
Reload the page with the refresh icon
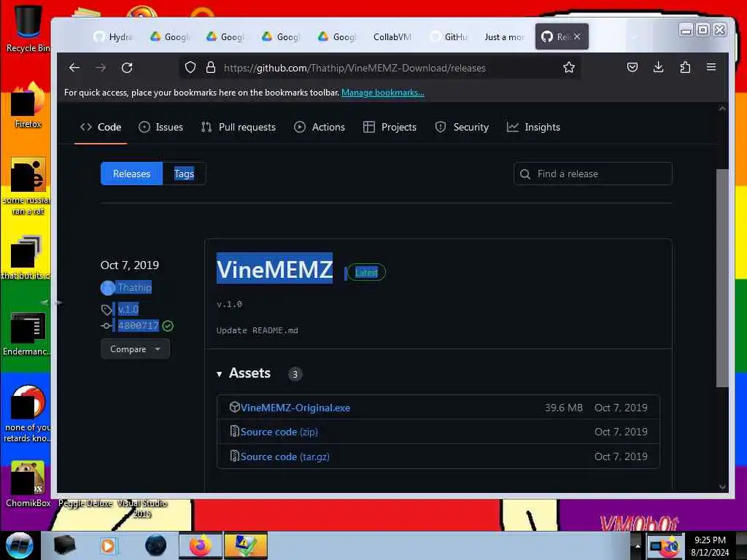[127, 68]
